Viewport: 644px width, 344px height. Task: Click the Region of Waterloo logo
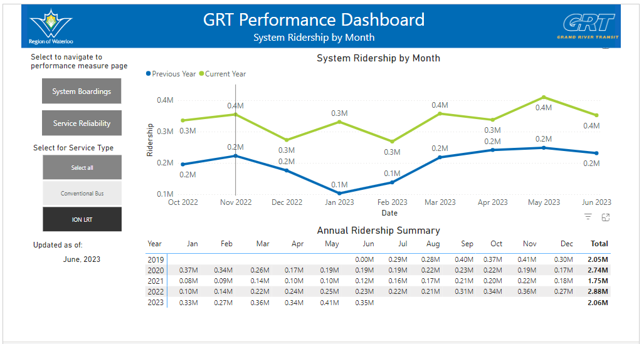pyautogui.click(x=51, y=28)
